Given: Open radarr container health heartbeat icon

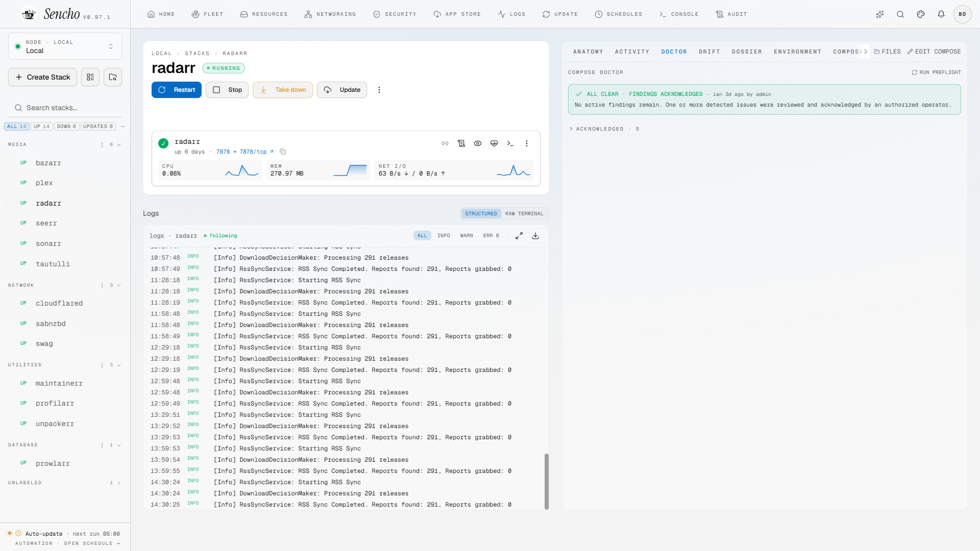Looking at the screenshot, I should pyautogui.click(x=494, y=143).
